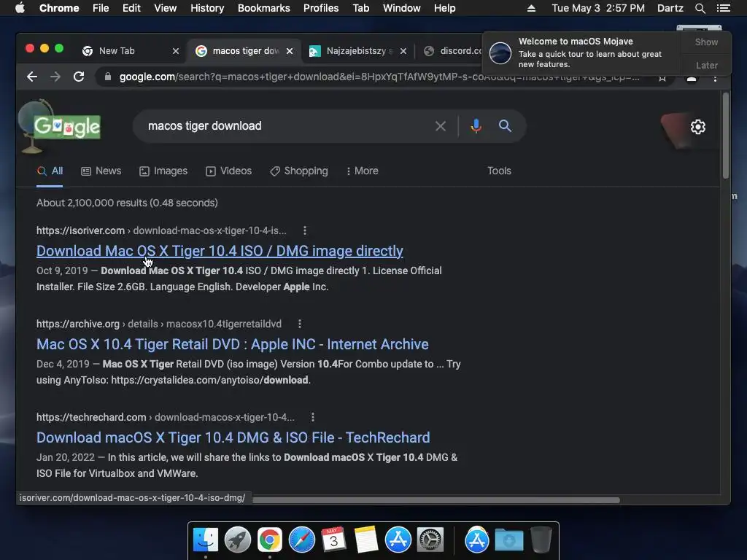Open Mac OS X 10.4 Tiger Retail DVD link
Image resolution: width=747 pixels, height=560 pixels.
[x=233, y=344]
